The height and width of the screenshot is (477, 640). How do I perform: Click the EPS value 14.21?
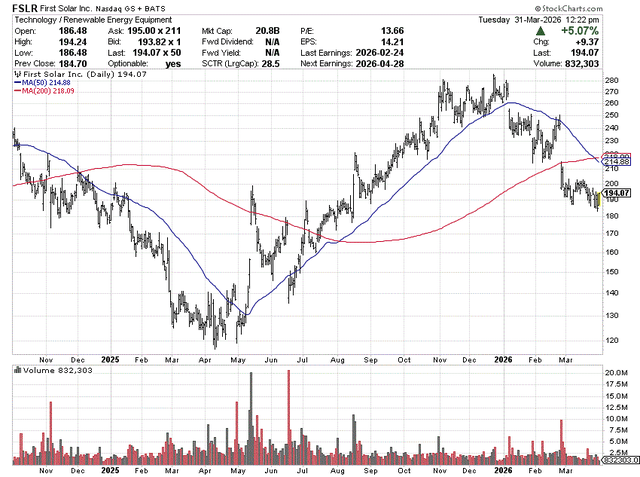(x=392, y=42)
